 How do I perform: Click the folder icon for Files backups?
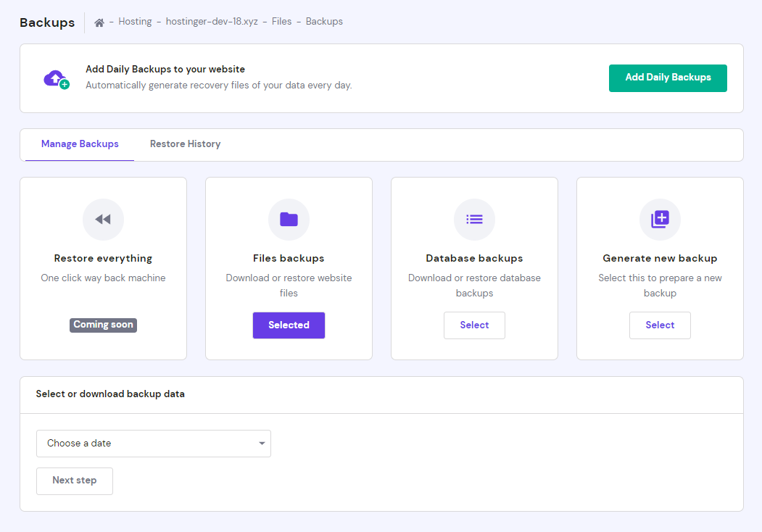point(289,220)
